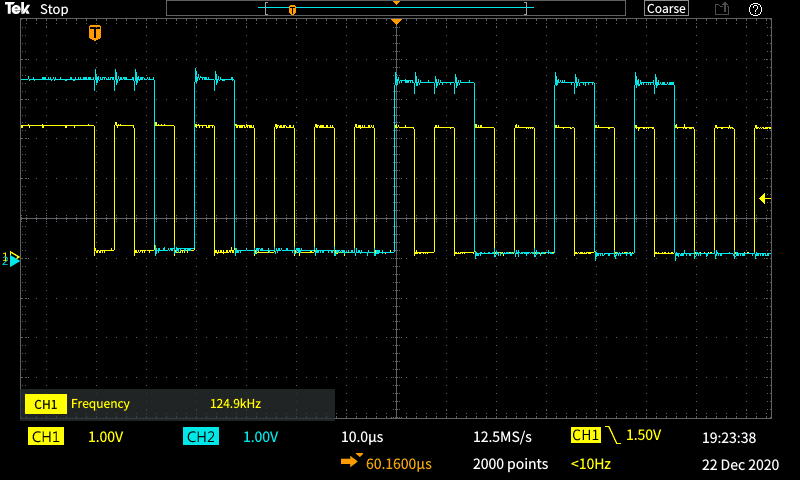Open the 1.50V trigger level setting
This screenshot has width=800, height=480.
click(x=647, y=437)
